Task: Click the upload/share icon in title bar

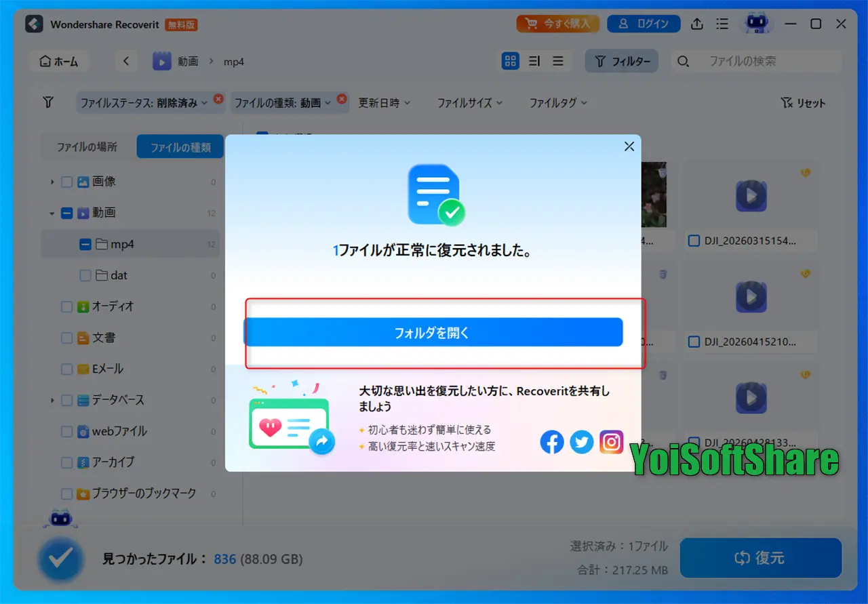Action: [696, 24]
